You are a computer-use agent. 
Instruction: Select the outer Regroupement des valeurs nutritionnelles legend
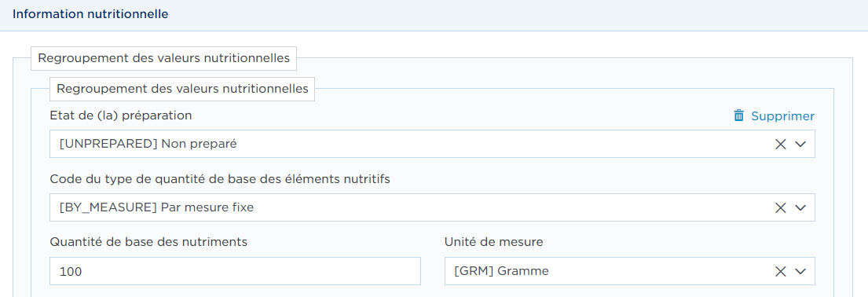click(x=164, y=58)
